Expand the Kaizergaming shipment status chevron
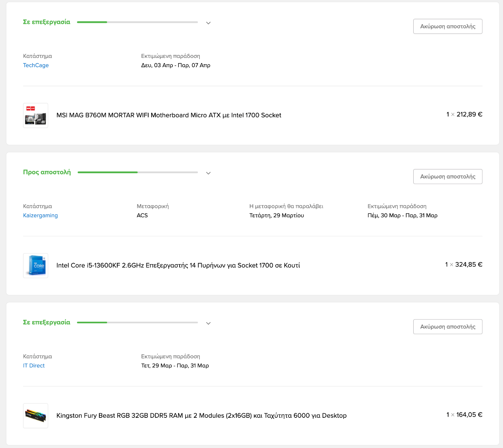Screen dimensions: 503x448 [x=208, y=173]
